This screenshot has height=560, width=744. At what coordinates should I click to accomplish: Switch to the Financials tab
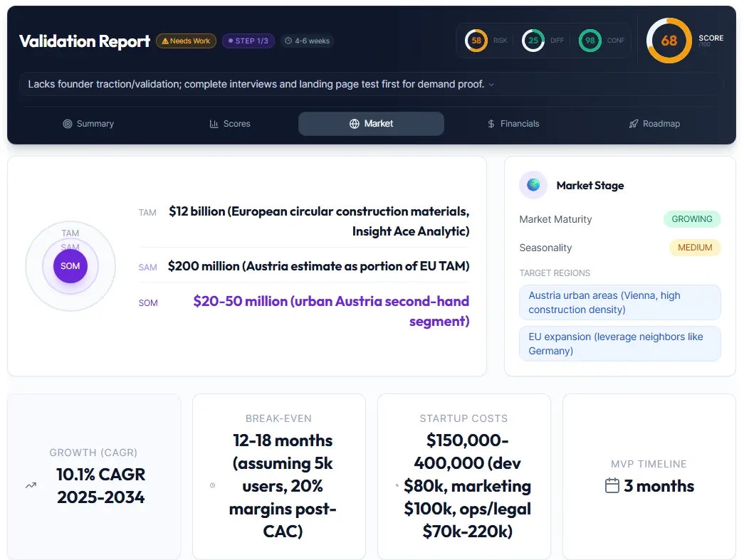pos(513,123)
